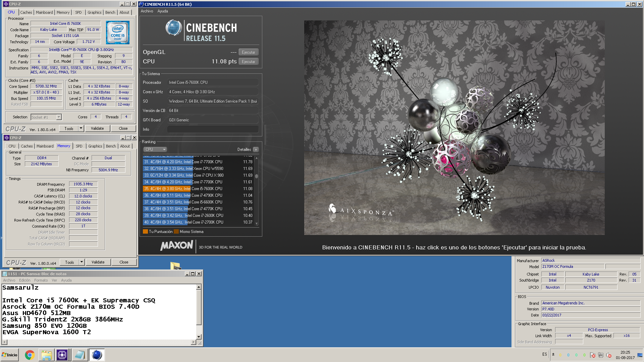Click the Notepad vertical scrollbar up arrow

coord(199,287)
